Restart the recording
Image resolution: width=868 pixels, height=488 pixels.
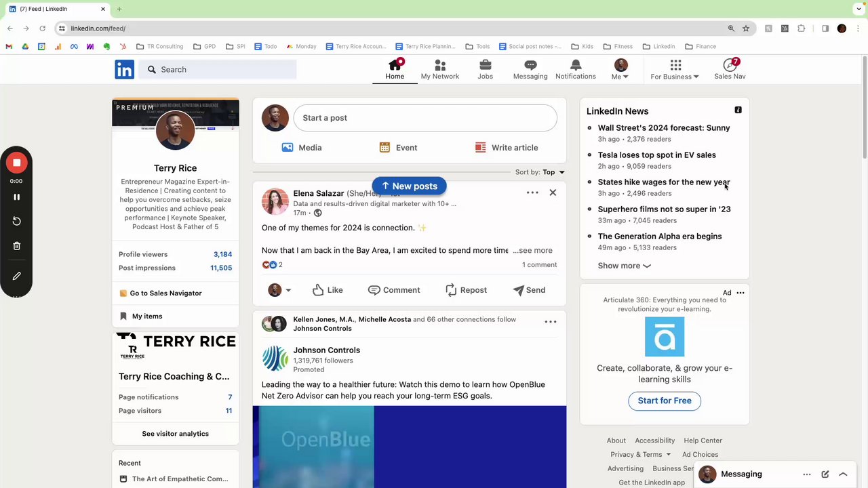point(16,221)
